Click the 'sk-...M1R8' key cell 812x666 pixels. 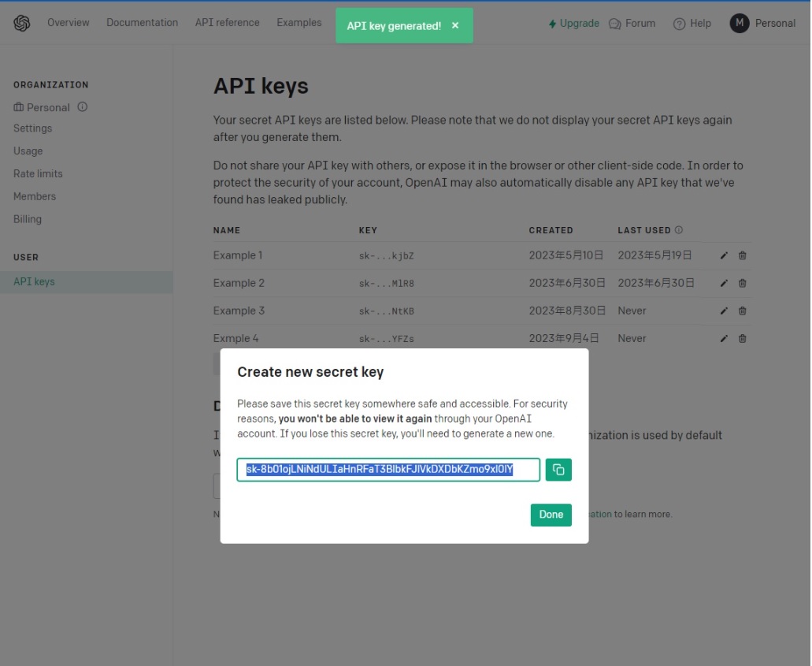[387, 284]
